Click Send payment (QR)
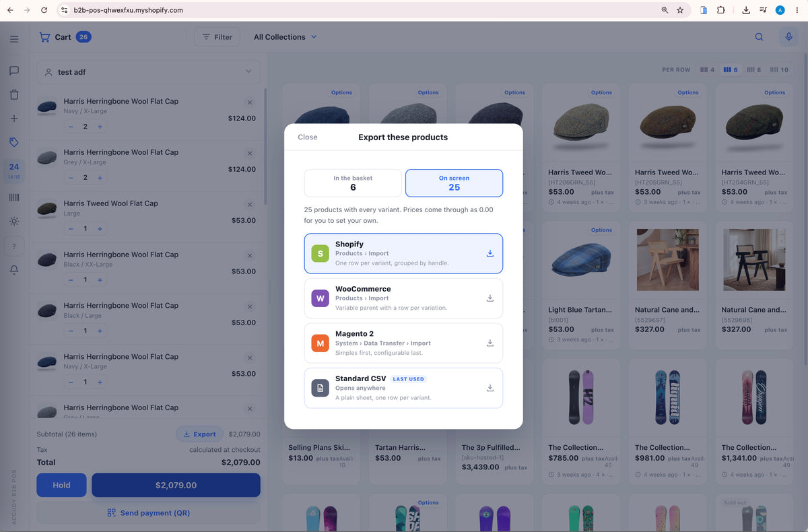Viewport: 808px width, 532px height. [x=148, y=512]
